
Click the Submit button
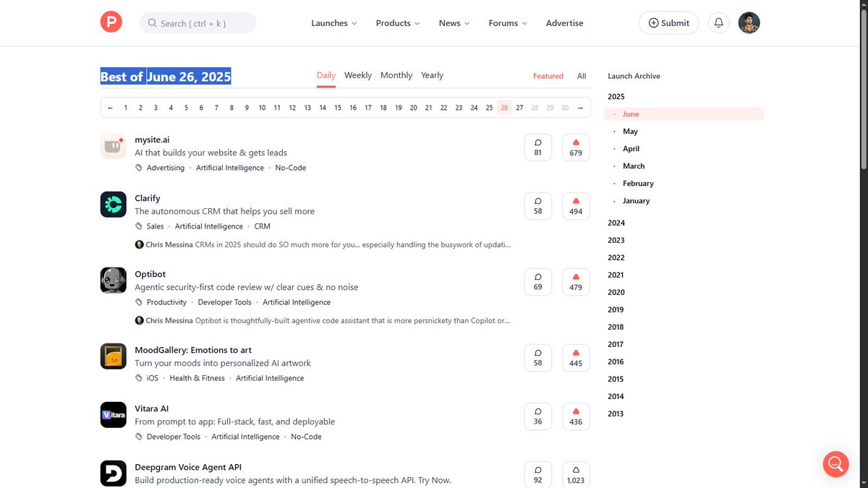coord(668,22)
